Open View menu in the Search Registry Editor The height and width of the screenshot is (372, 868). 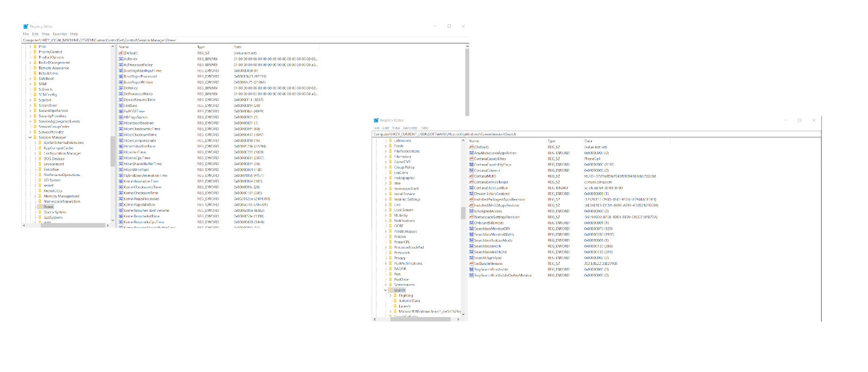pos(396,128)
